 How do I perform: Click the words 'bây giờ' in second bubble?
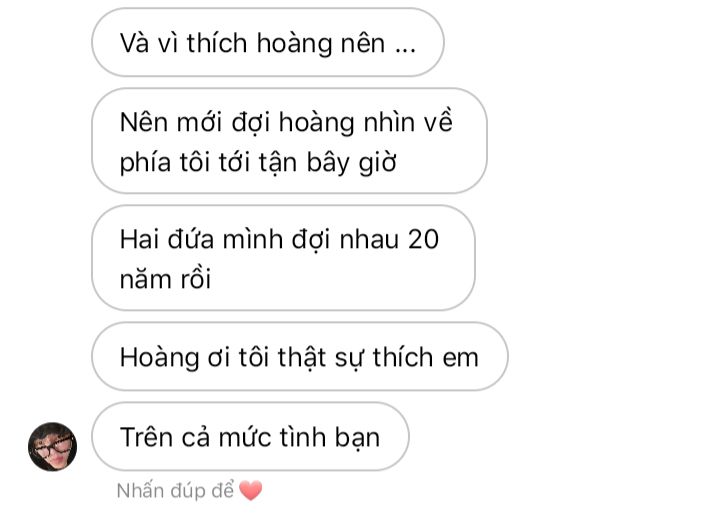tap(351, 163)
